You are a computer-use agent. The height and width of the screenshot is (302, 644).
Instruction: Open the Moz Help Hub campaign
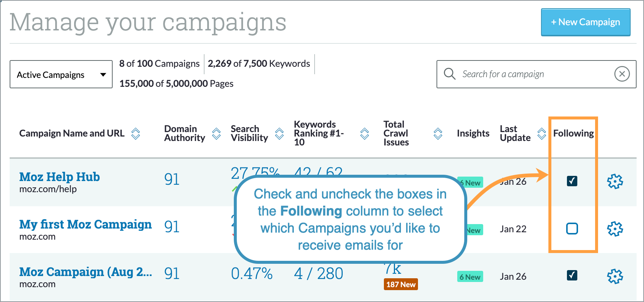59,177
